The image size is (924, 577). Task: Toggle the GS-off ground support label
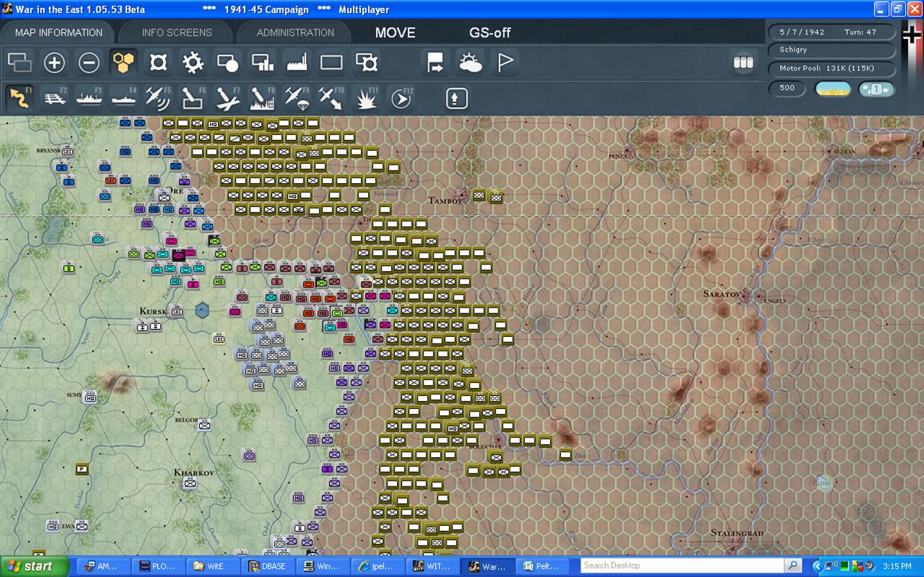pos(490,32)
